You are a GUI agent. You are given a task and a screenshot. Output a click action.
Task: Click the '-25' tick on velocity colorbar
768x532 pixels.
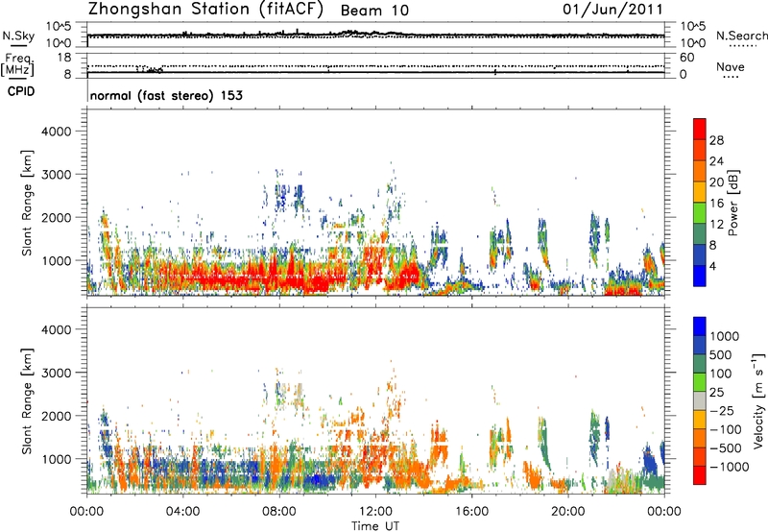click(x=722, y=411)
